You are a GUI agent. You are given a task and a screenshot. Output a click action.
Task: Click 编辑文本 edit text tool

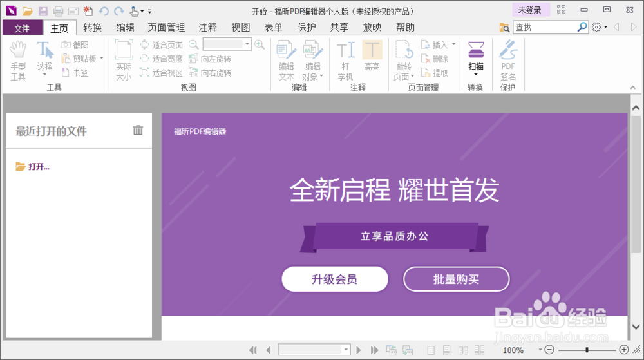287,61
